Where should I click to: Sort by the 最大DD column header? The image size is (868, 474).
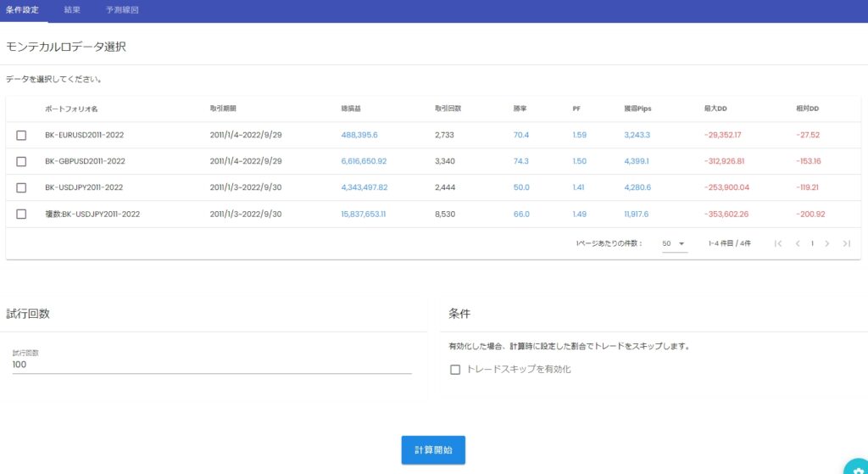[715, 109]
